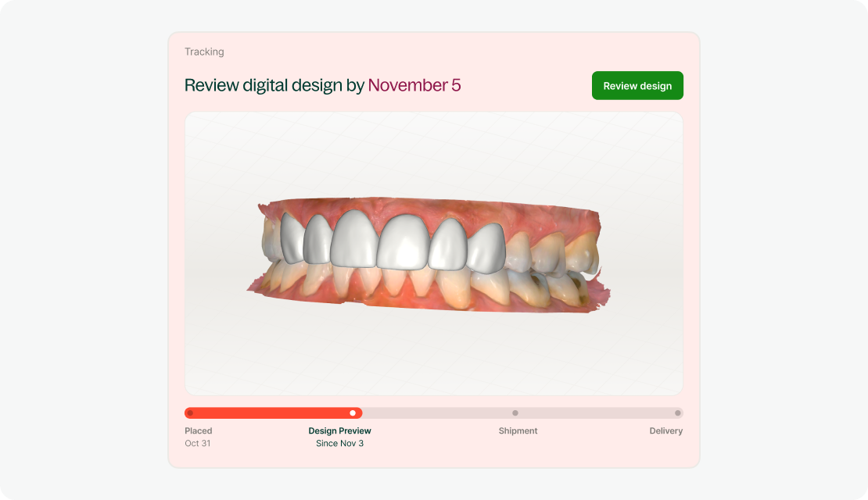
Task: Select the Tracking label
Action: [x=204, y=52]
